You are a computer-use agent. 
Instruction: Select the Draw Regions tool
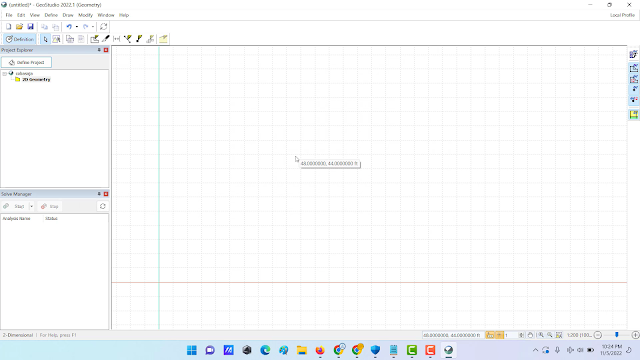(x=94, y=39)
